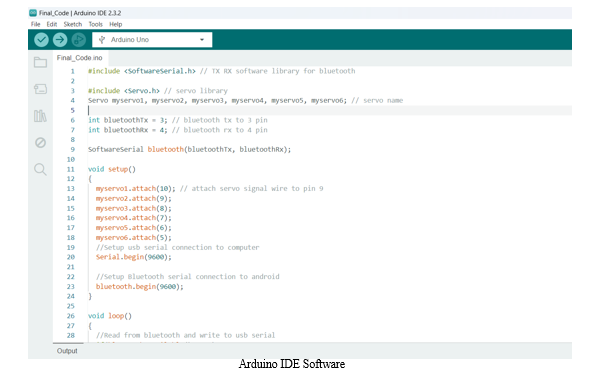Screen dimensions: 606x378
Task: Open the Library Manager books icon
Action: [x=40, y=116]
